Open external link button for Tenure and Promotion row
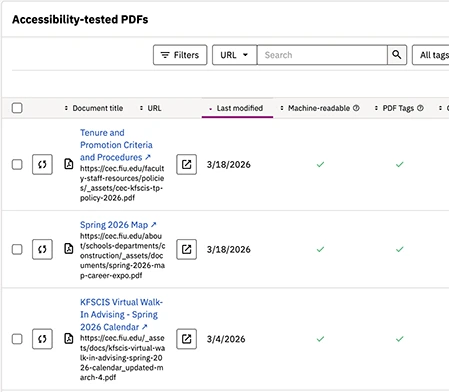 [x=186, y=164]
